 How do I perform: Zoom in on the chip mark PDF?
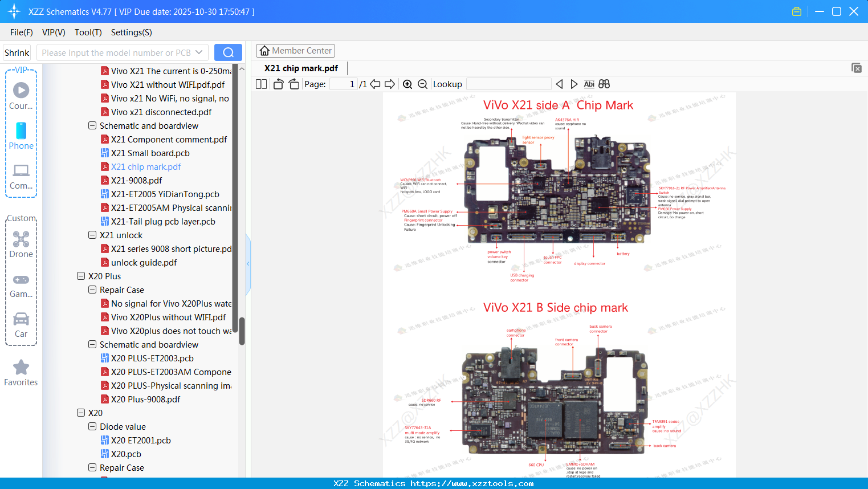click(407, 84)
